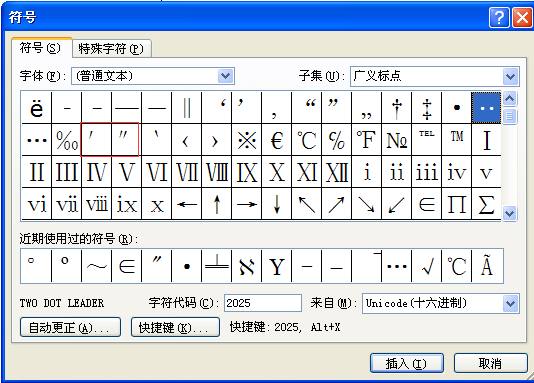Choose the small Roman numeral ⅸ symbol
This screenshot has height=383, width=534.
[x=126, y=204]
